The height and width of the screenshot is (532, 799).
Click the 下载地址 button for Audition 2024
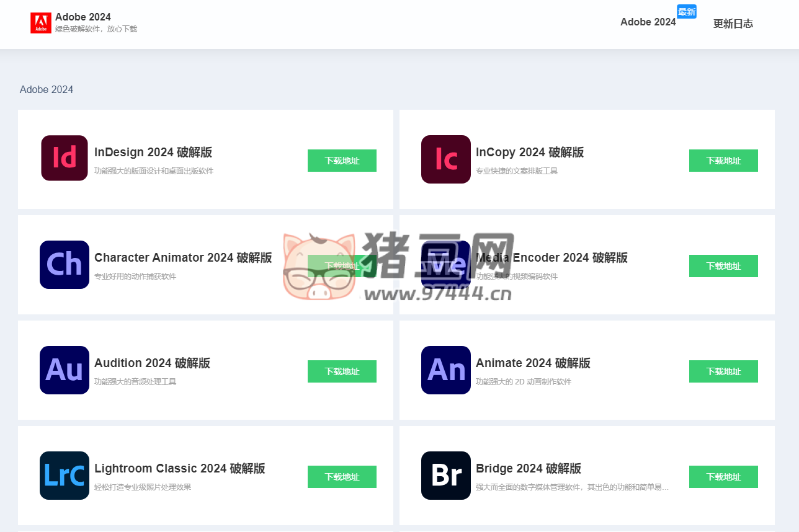[342, 371]
